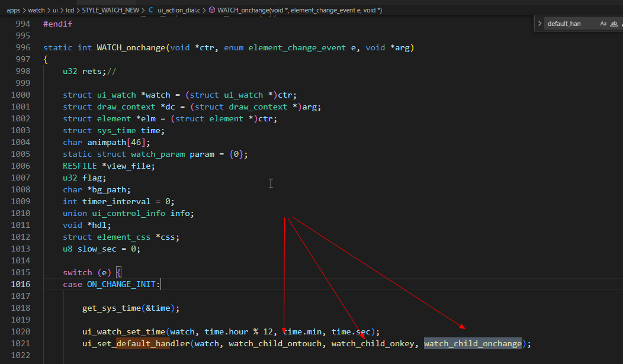Click the WATCH_onchange function name in code

131,47
